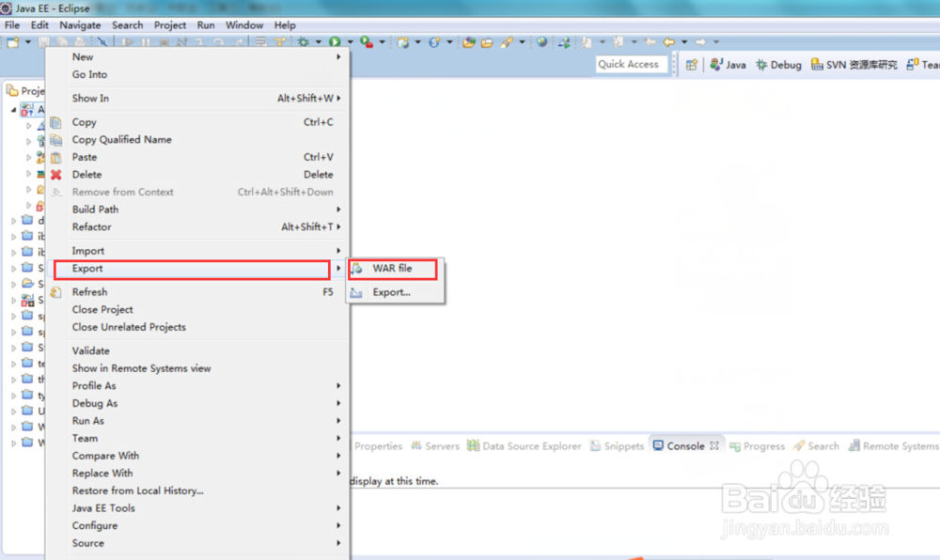Open the Run menu
The height and width of the screenshot is (560, 940).
[206, 25]
